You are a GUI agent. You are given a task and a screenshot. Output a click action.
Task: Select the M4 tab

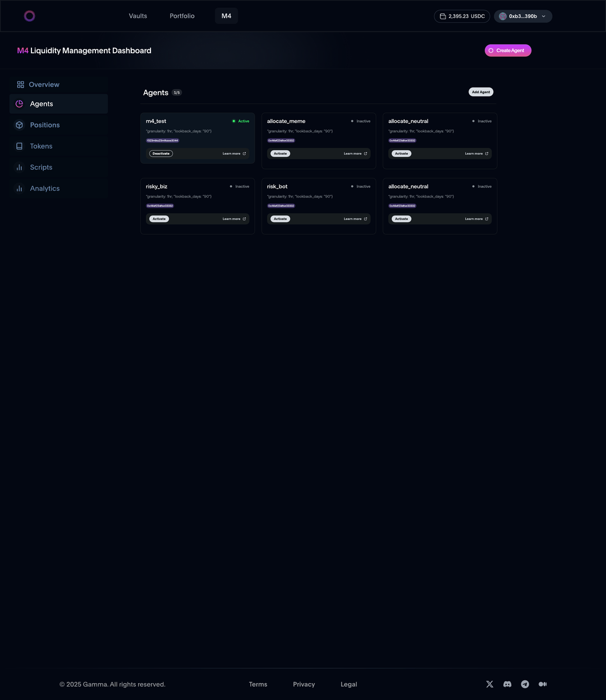(226, 16)
